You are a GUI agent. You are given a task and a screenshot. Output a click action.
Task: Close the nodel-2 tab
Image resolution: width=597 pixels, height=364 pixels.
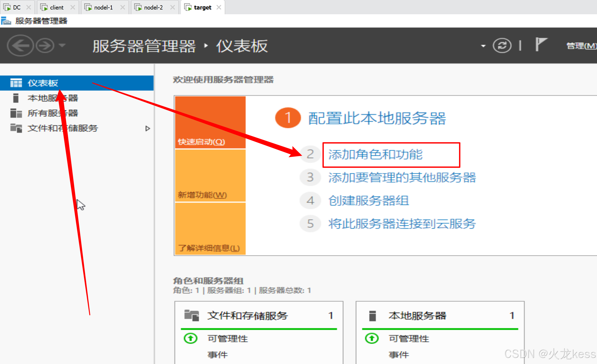(172, 7)
